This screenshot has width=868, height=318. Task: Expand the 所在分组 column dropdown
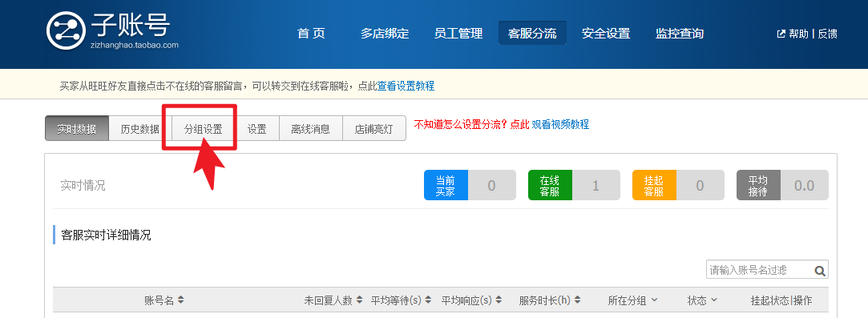click(x=654, y=300)
